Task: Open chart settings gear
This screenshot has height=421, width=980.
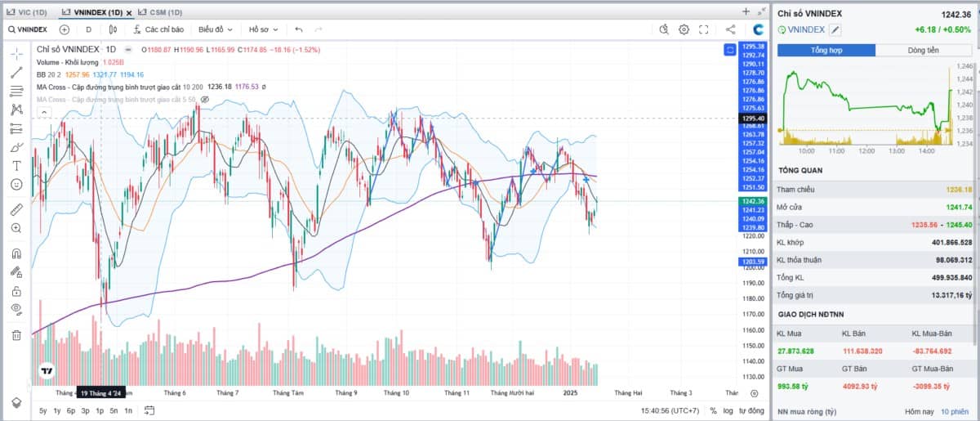Action: [684, 29]
